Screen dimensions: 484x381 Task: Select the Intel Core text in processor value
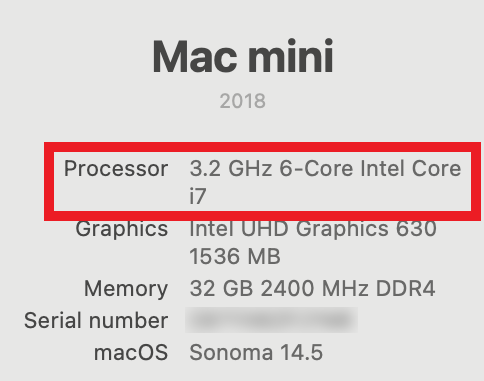pyautogui.click(x=410, y=168)
